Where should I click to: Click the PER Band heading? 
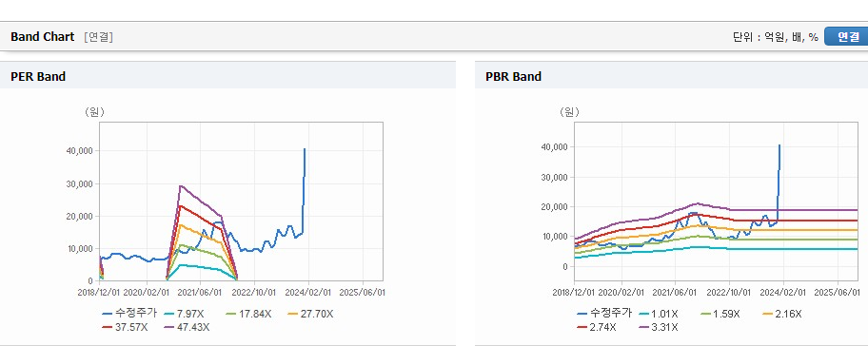tap(38, 77)
